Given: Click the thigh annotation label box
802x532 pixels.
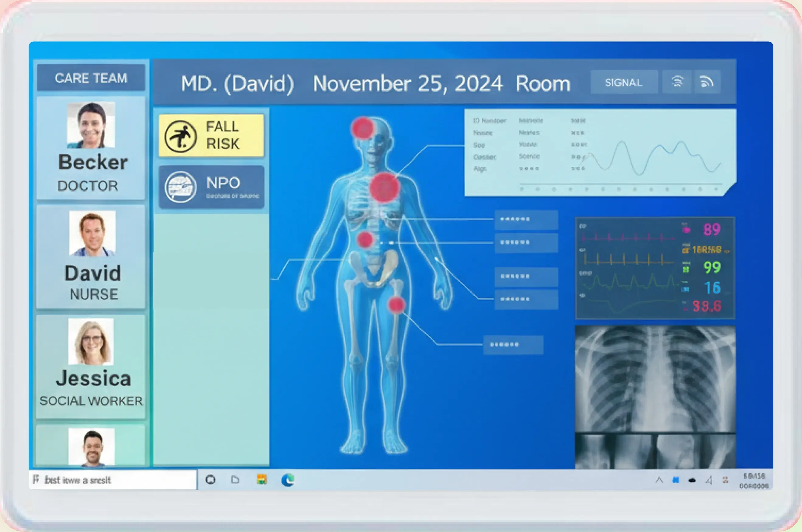Looking at the screenshot, I should pyautogui.click(x=513, y=345).
